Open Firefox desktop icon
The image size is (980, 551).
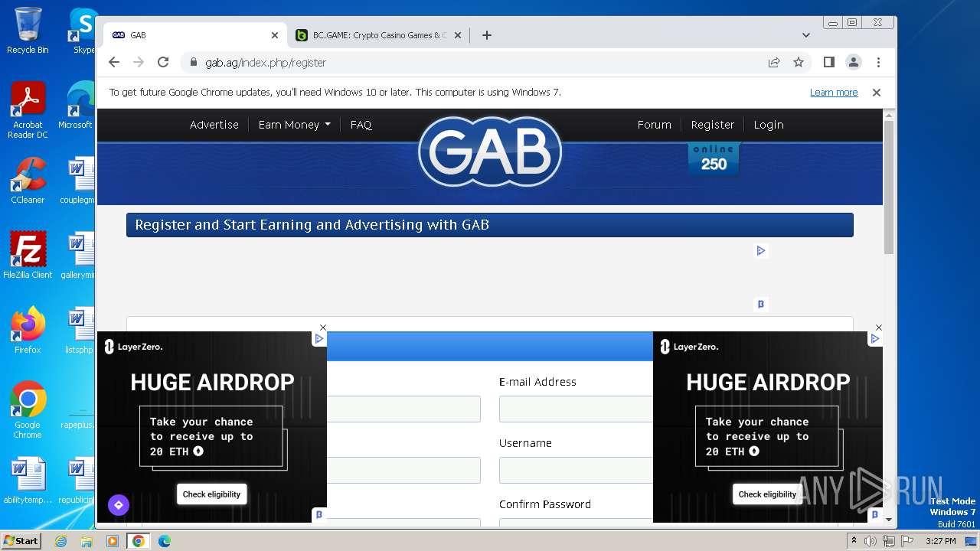[28, 331]
